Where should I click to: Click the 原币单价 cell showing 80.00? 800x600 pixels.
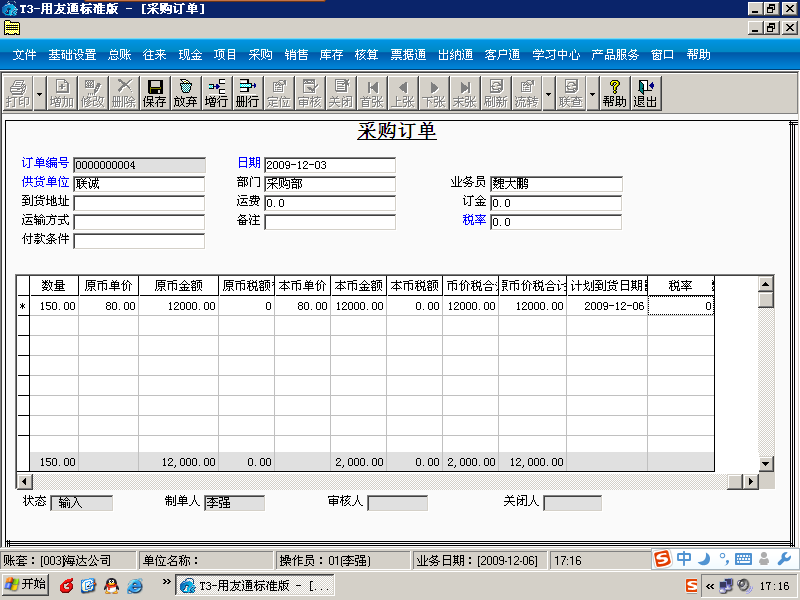tap(109, 306)
